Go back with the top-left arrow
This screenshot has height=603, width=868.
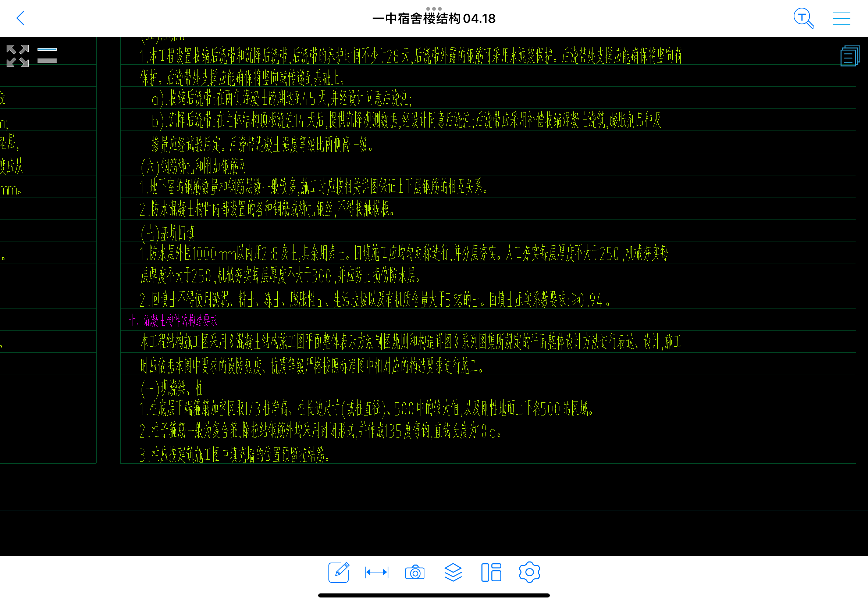pyautogui.click(x=20, y=18)
